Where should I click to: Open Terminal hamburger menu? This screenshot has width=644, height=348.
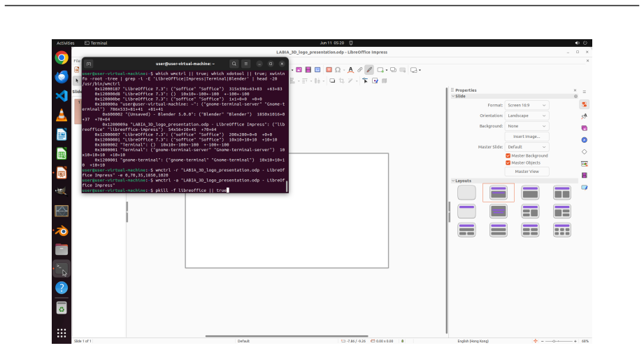246,64
